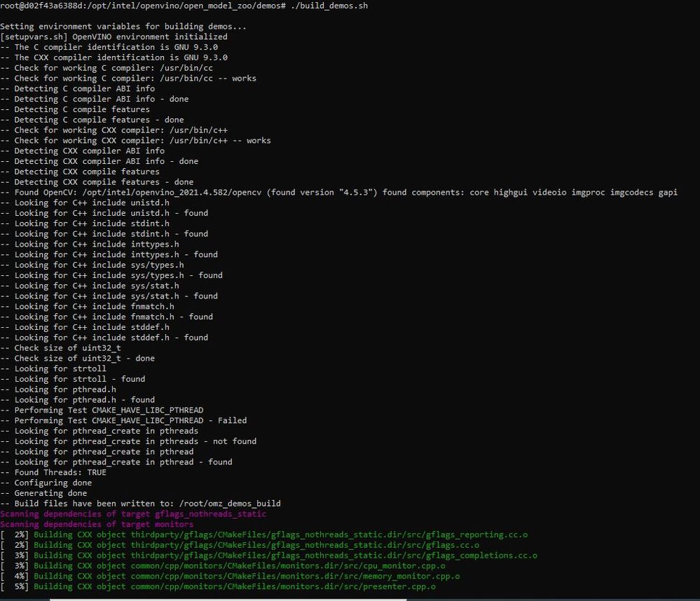This screenshot has height=601, width=700.
Task: Click the /root/omz_demos_build path text
Action: tap(230, 504)
